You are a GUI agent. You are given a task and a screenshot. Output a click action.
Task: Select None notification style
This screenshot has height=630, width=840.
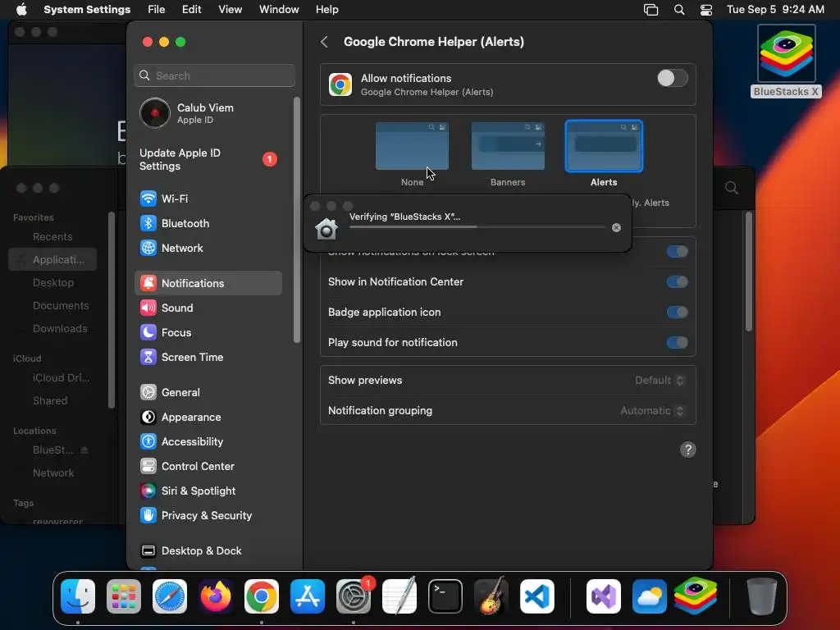click(x=412, y=146)
